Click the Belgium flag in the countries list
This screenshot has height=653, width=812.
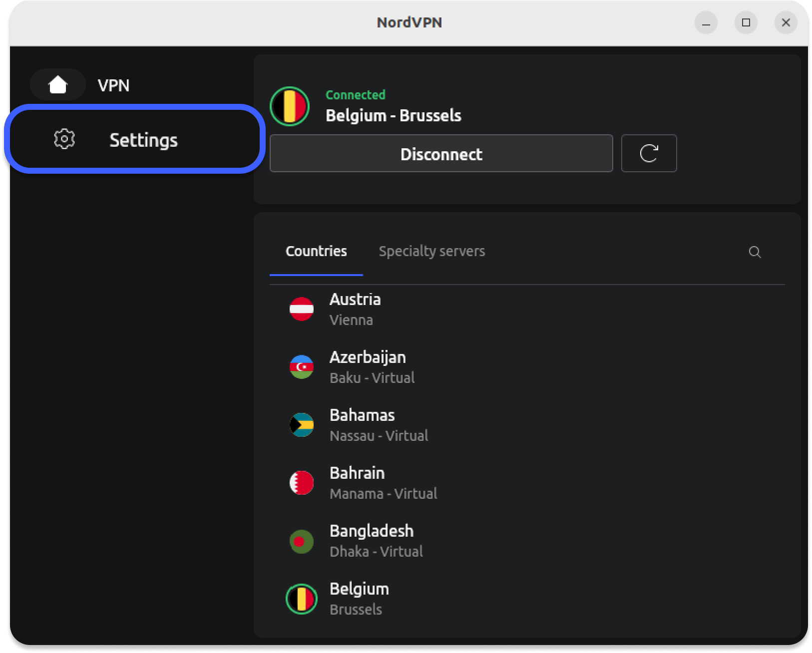[x=302, y=599]
